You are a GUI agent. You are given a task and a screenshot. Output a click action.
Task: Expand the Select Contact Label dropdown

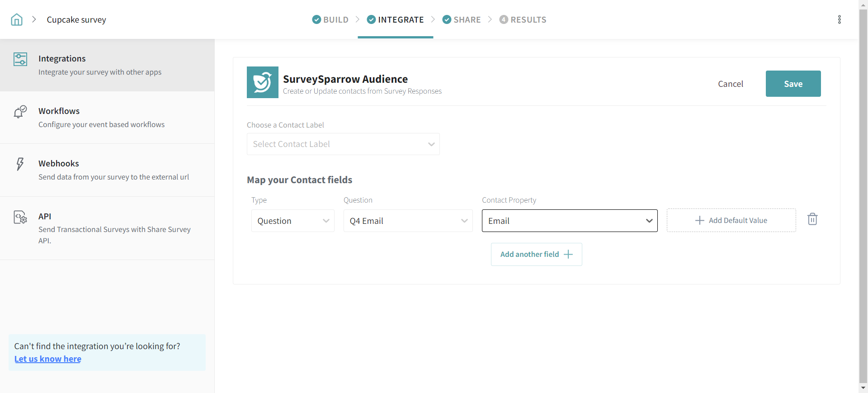pyautogui.click(x=343, y=144)
